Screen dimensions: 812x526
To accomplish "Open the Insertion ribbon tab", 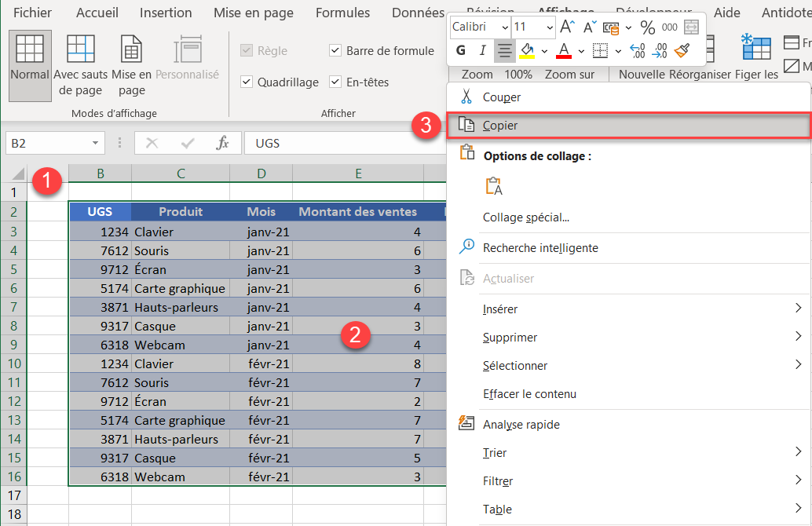I will [x=166, y=13].
